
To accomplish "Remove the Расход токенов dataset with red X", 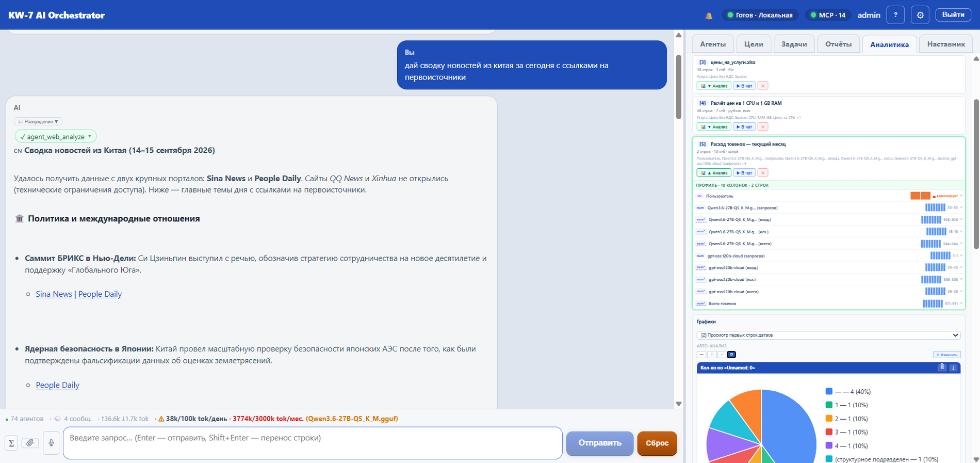I will click(763, 172).
